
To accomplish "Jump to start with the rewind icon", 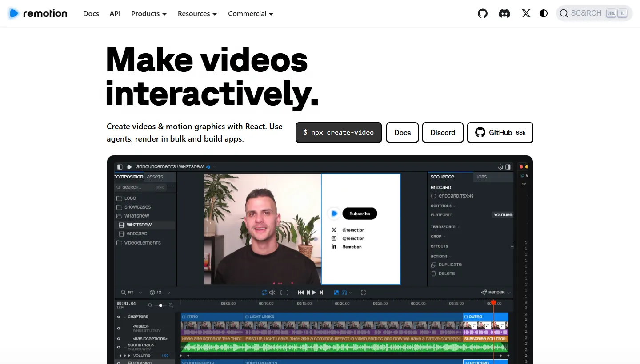I will [301, 293].
